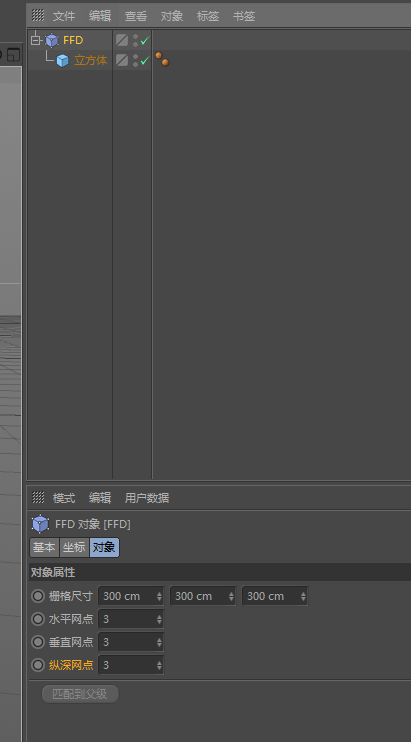Screen dimensions: 411x742
Task: Click the layer square icon beside FFD
Action: click(x=122, y=40)
